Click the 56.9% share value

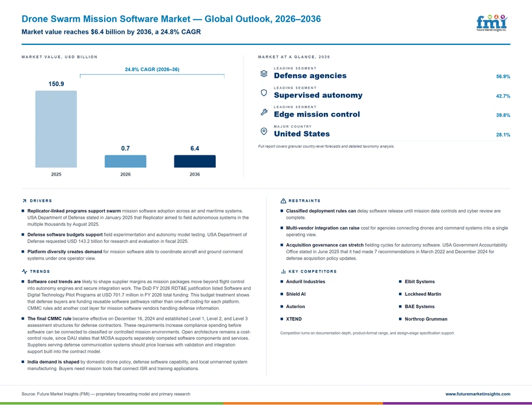pyautogui.click(x=503, y=77)
